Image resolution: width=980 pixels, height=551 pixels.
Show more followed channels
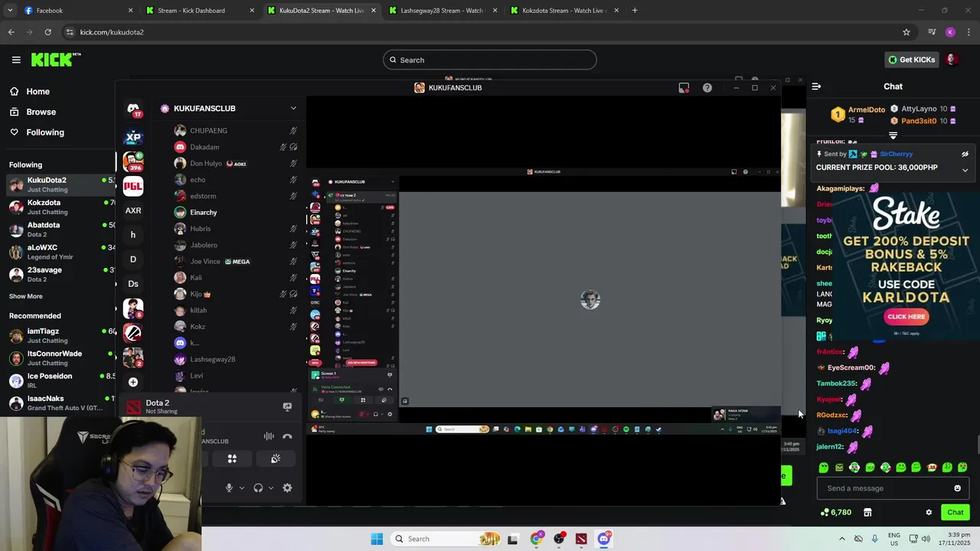pyautogui.click(x=26, y=296)
